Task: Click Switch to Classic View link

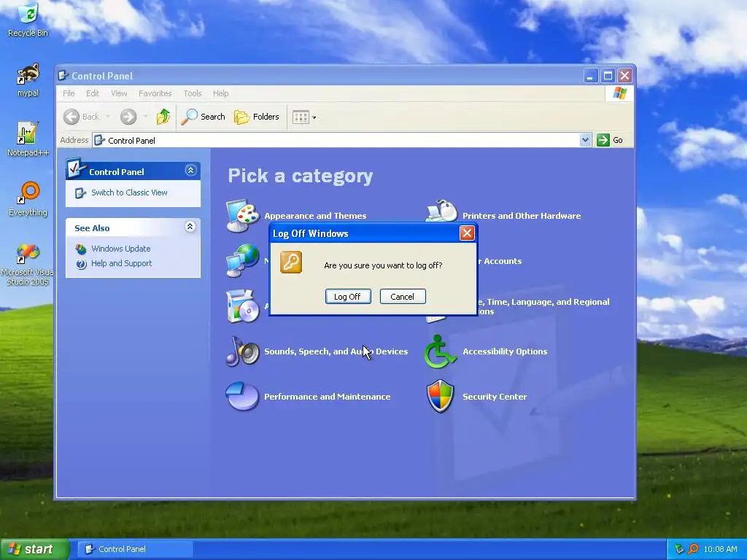Action: pos(129,192)
